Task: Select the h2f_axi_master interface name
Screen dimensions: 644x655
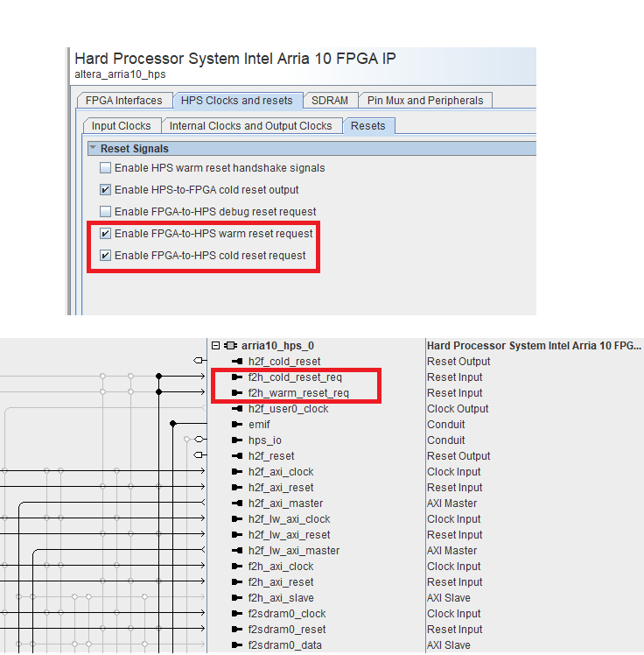Action: tap(285, 504)
